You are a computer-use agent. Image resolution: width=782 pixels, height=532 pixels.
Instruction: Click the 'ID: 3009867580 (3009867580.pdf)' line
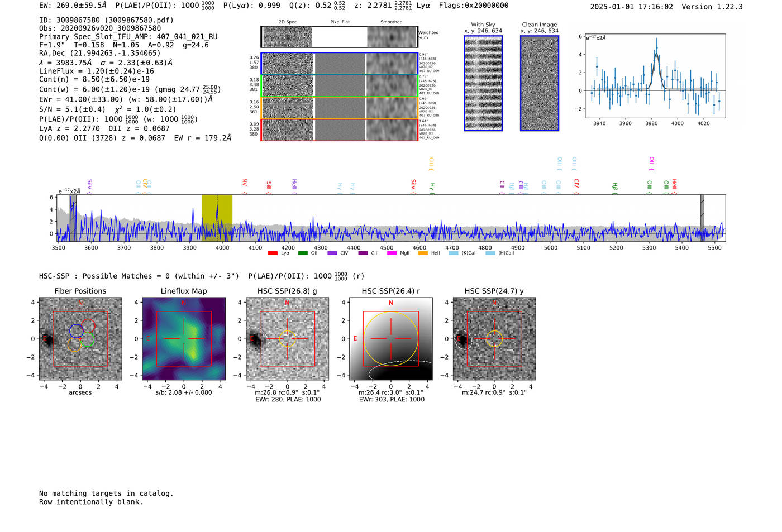tap(106, 20)
